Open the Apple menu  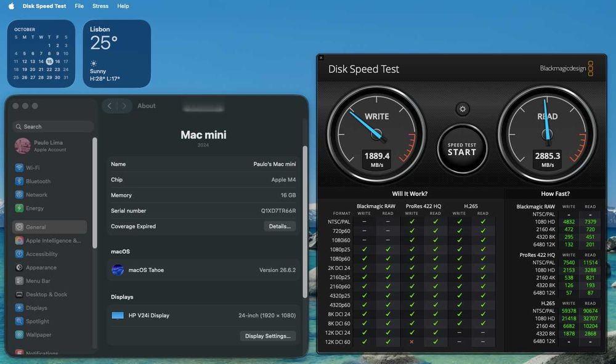click(x=11, y=6)
